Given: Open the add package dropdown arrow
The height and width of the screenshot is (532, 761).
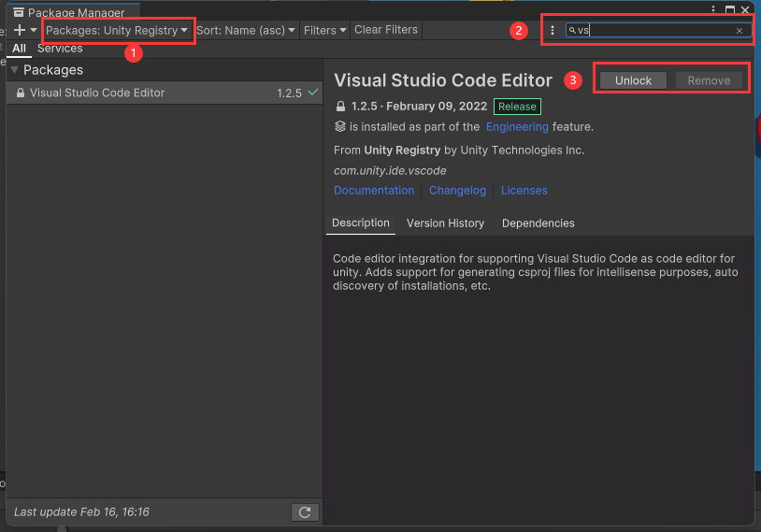Looking at the screenshot, I should click(x=34, y=30).
